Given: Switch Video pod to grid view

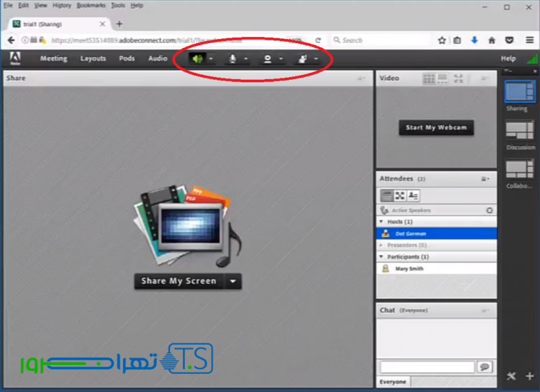Looking at the screenshot, I should [x=429, y=79].
